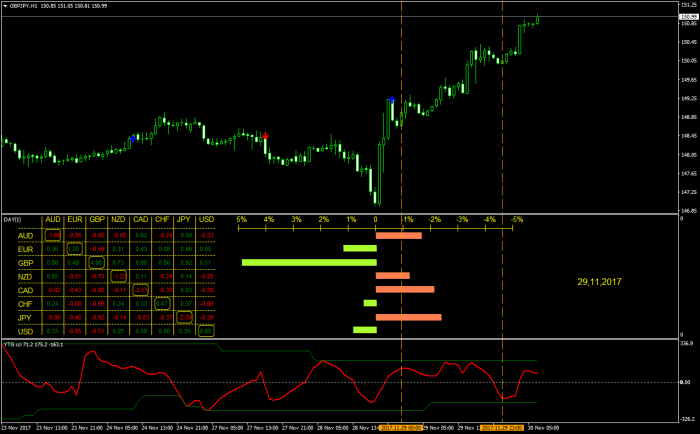Image resolution: width=700 pixels, height=434 pixels.
Task: Click the boxed -1.68 value in AUD row
Action: pyautogui.click(x=53, y=235)
